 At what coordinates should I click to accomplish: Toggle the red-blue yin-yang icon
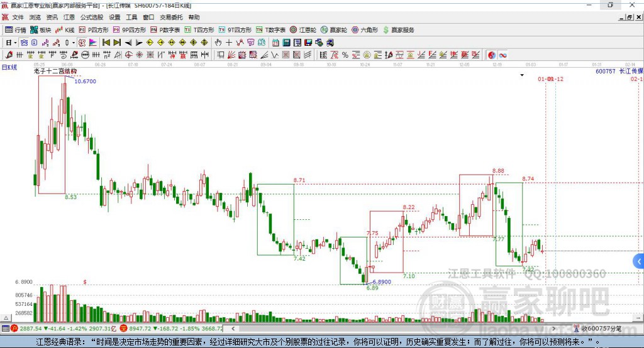point(491,55)
